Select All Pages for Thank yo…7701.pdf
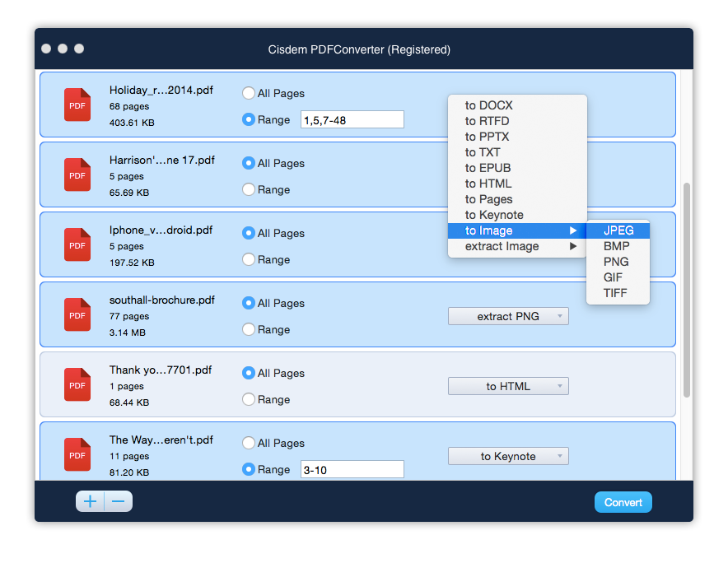Image resolution: width=728 pixels, height=563 pixels. point(249,374)
